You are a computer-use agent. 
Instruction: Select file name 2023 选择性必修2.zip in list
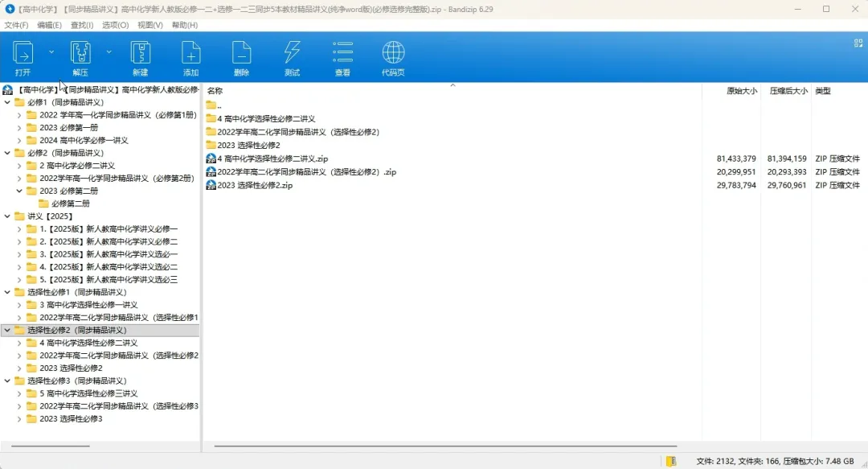(255, 185)
